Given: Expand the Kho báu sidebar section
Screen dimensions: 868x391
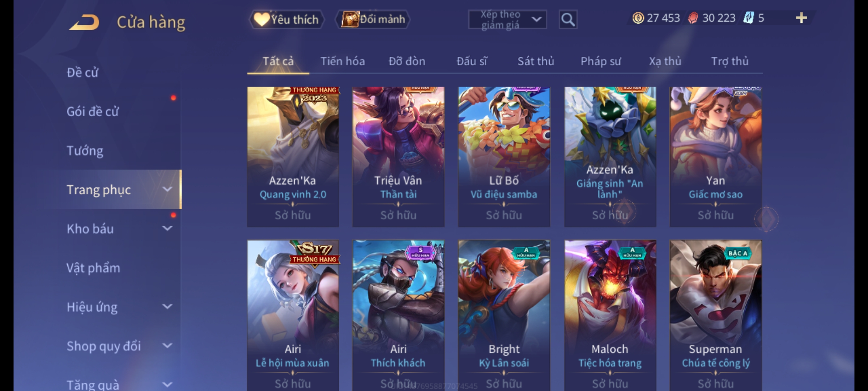Looking at the screenshot, I should (167, 228).
